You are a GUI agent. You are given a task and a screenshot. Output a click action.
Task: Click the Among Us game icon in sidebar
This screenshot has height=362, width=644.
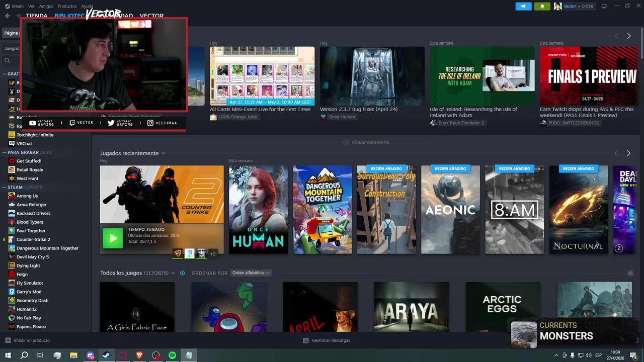click(x=12, y=196)
